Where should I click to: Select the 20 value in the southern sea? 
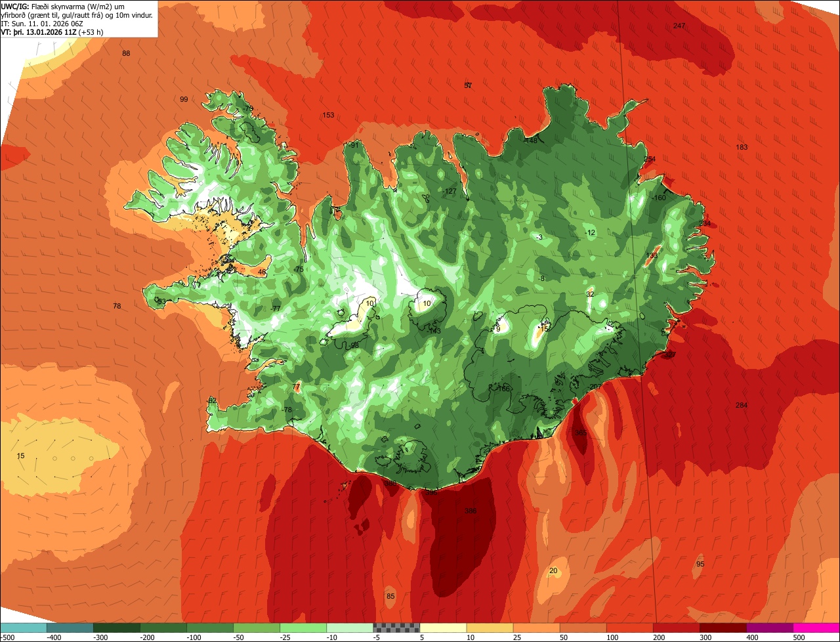click(553, 570)
